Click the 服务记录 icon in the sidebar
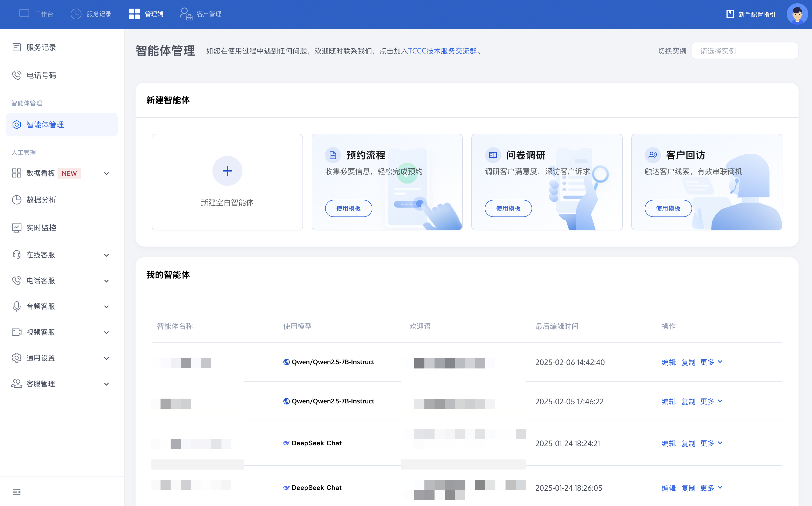The image size is (812, 506). [x=16, y=47]
